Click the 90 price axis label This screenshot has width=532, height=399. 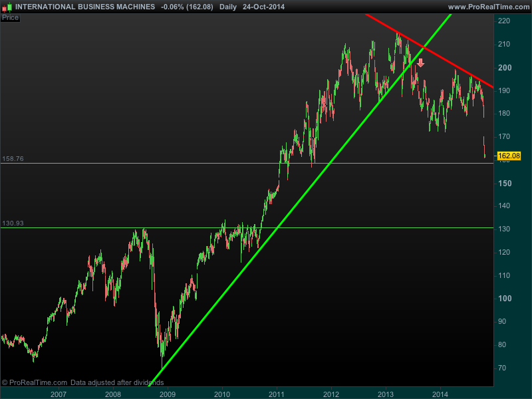(502, 321)
